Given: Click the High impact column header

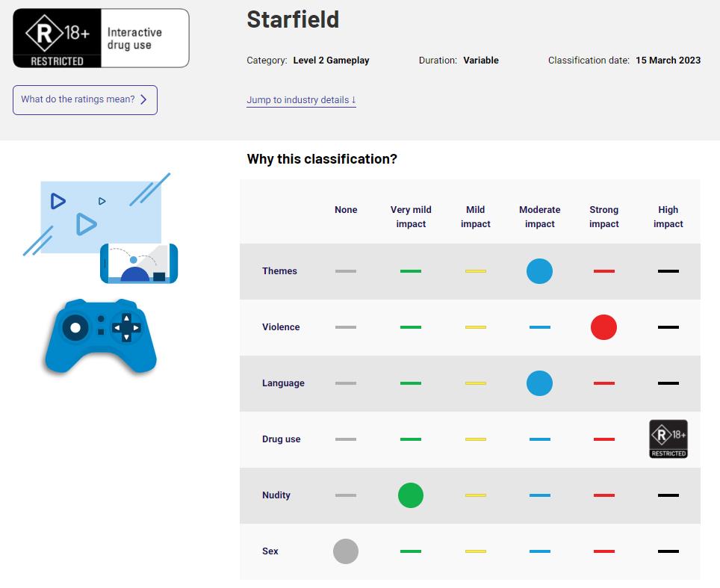Looking at the screenshot, I should coord(668,217).
